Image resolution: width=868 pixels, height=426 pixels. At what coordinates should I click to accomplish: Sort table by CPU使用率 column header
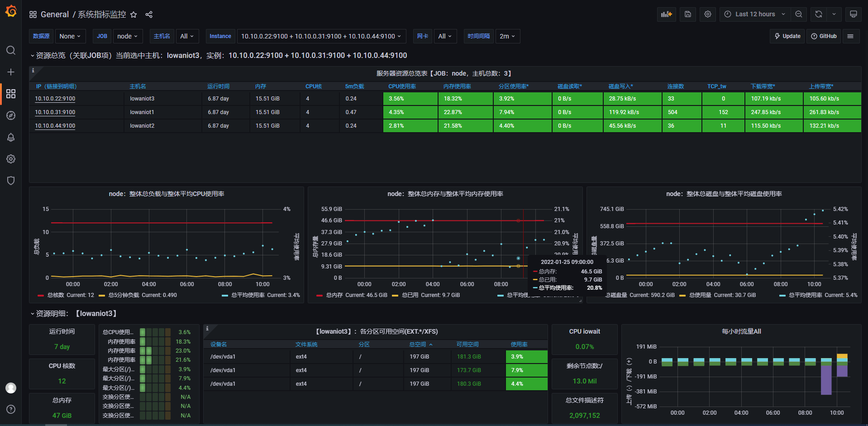pos(402,86)
